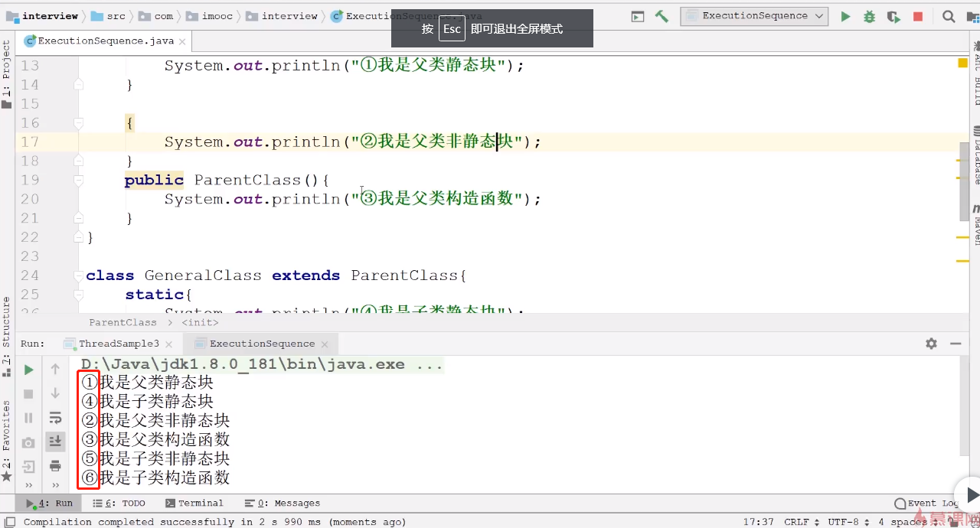Click the Build Project hammer icon
The height and width of the screenshot is (528, 980).
point(661,16)
